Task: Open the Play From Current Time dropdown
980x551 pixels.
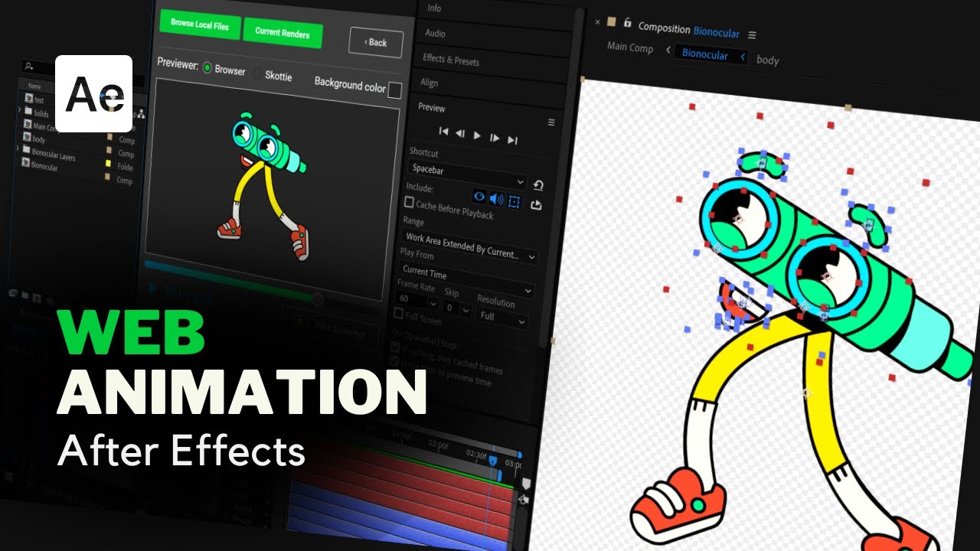Action: coord(465,279)
